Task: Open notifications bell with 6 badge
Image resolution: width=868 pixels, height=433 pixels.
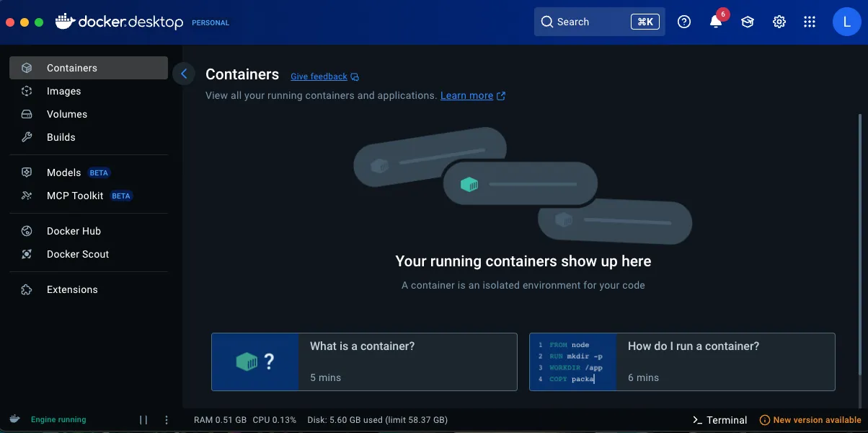Action: (717, 21)
